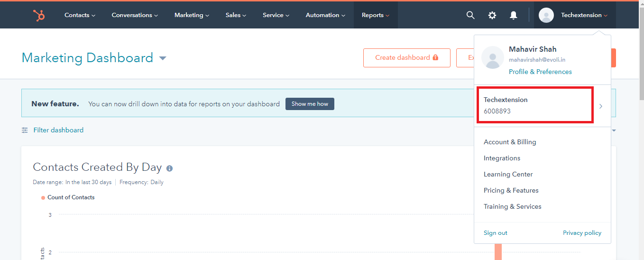Open Account & Billing
The height and width of the screenshot is (260, 644).
coord(510,142)
